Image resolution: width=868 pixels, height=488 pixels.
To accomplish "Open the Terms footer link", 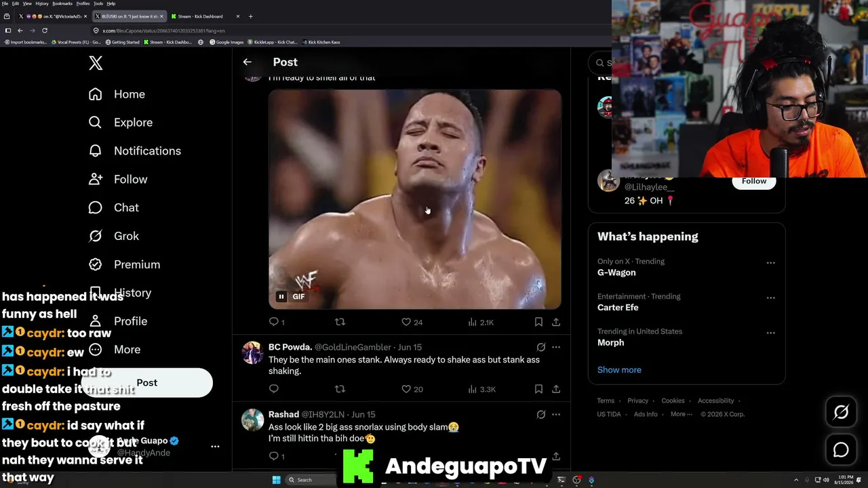I will [606, 401].
